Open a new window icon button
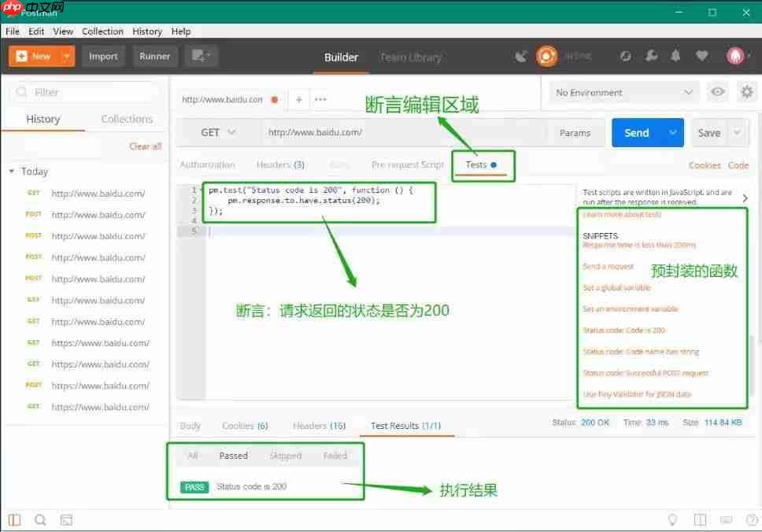762x532 pixels. pos(201,57)
